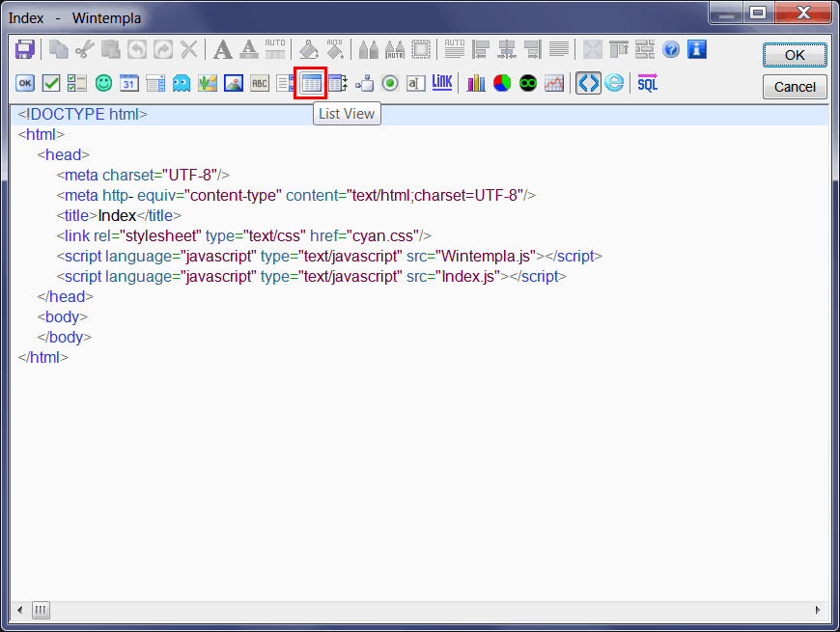This screenshot has height=632, width=840.
Task: Maximize the Index - Wintempla window
Action: click(758, 13)
